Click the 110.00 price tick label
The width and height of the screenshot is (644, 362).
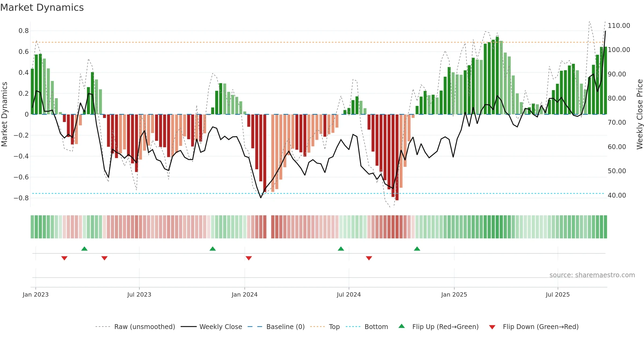click(x=619, y=26)
